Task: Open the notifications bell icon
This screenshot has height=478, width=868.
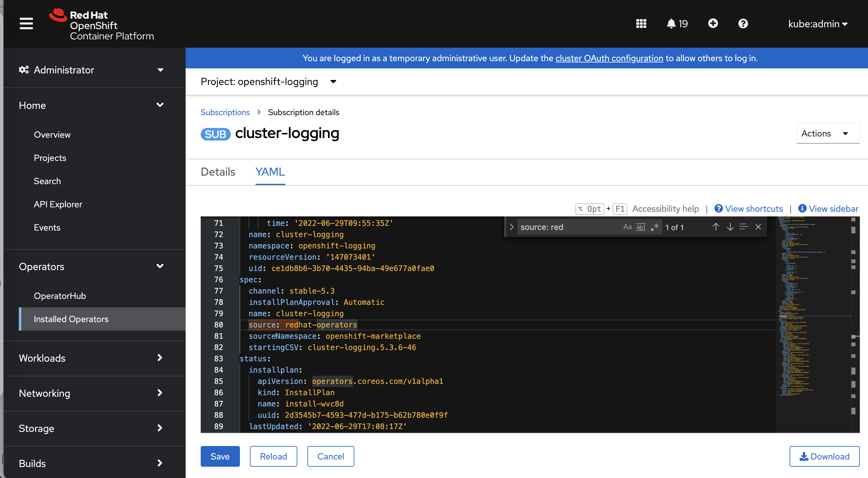Action: tap(671, 24)
